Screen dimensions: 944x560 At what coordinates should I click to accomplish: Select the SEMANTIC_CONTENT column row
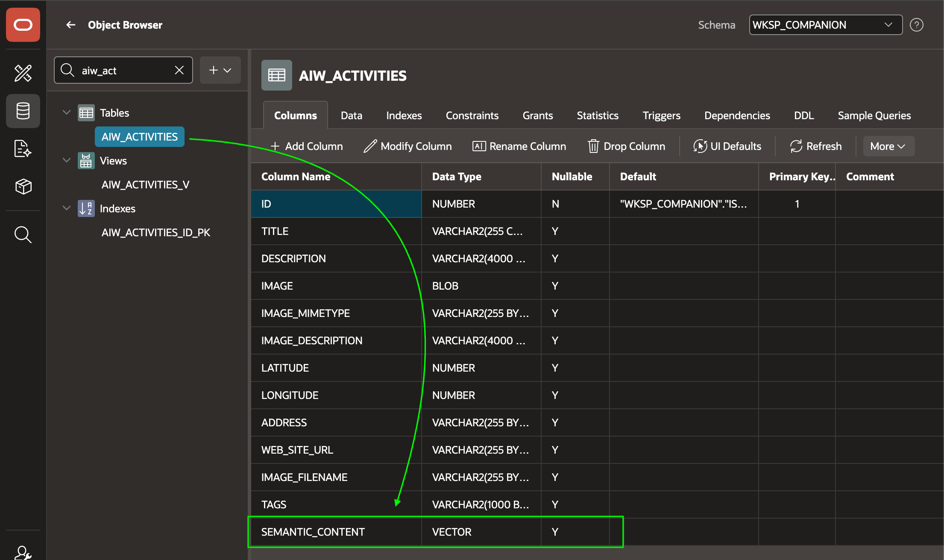click(x=597, y=532)
